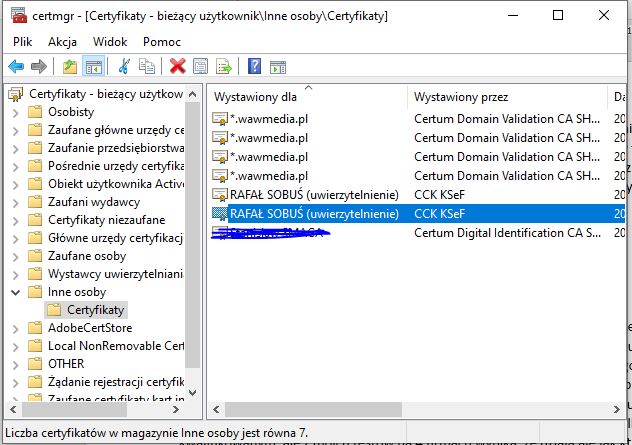Click the blue Help question mark icon
Screen dimensions: 632x445
point(254,66)
